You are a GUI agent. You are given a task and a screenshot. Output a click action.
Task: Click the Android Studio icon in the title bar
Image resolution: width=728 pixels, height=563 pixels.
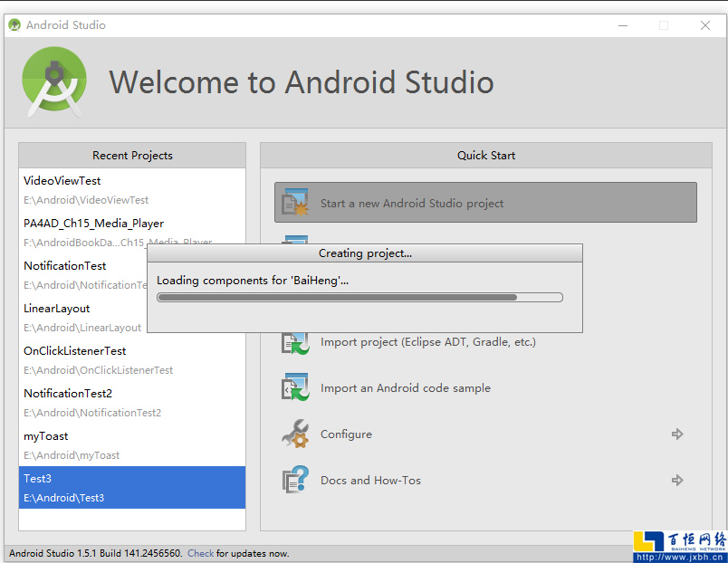[14, 24]
